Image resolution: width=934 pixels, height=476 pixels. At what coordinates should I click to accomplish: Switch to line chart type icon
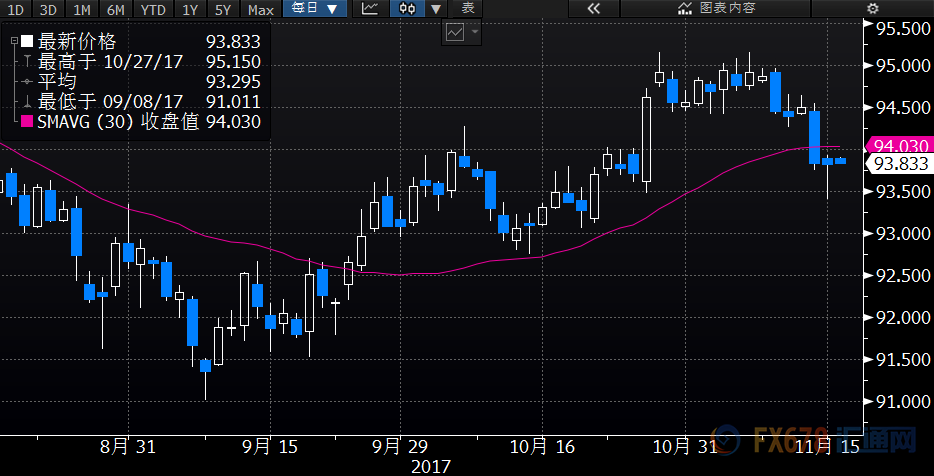click(x=370, y=9)
